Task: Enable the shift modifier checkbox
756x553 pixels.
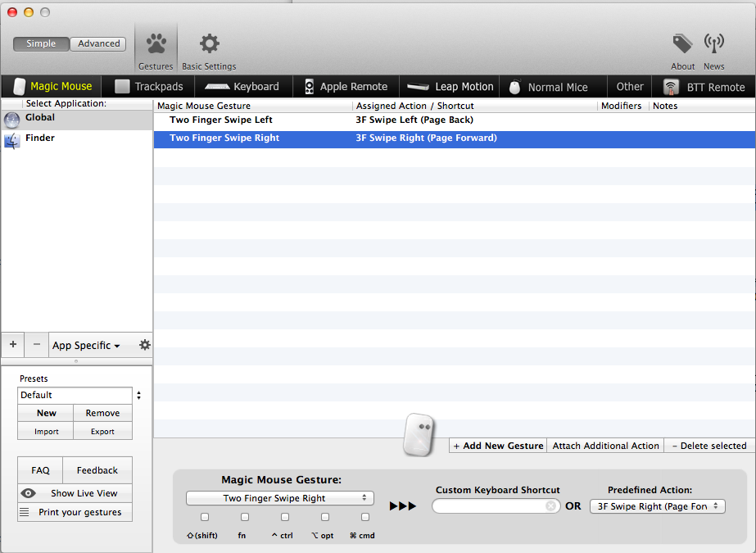Action: [x=205, y=517]
